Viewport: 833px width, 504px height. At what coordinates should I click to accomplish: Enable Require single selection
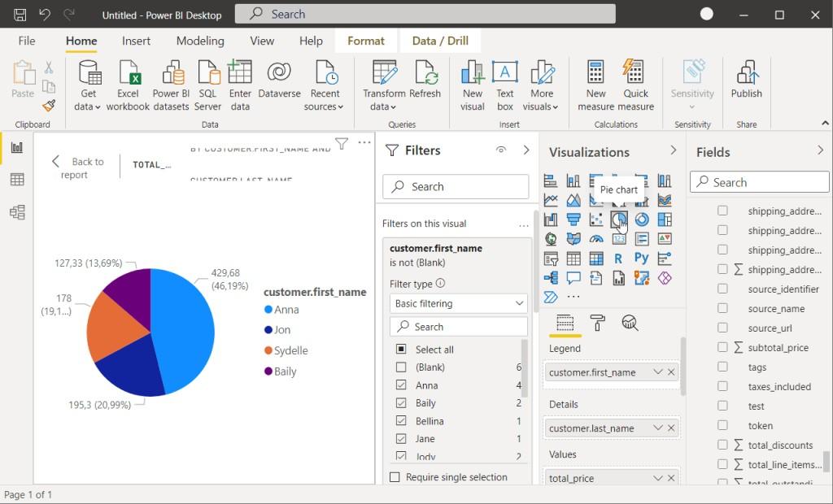pos(395,477)
